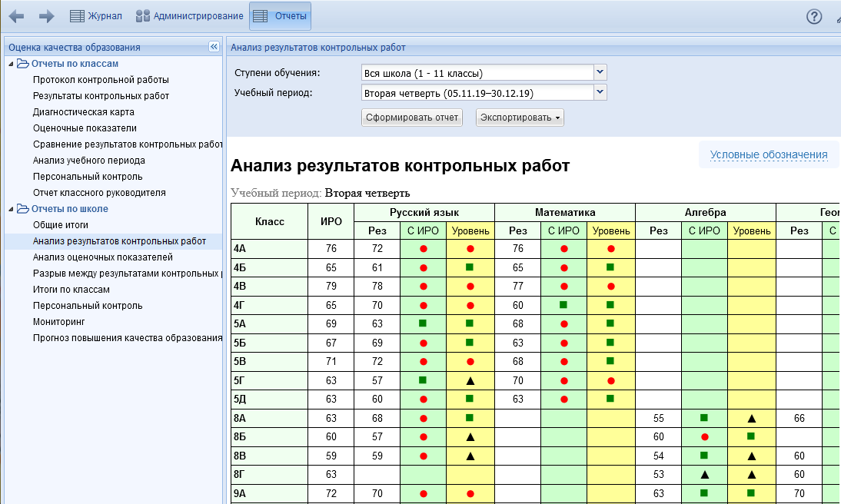Click red circle in 5Г Математика Уровень
The image size is (841, 504).
pyautogui.click(x=611, y=381)
